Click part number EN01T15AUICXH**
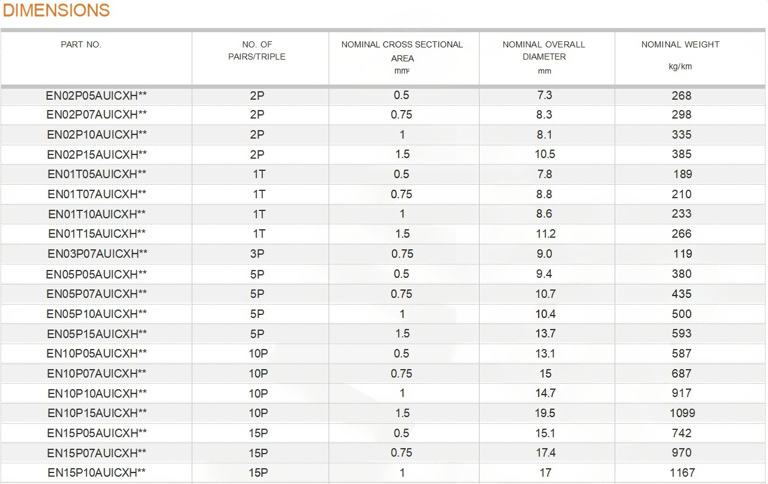This screenshot has width=768, height=484. pyautogui.click(x=97, y=234)
